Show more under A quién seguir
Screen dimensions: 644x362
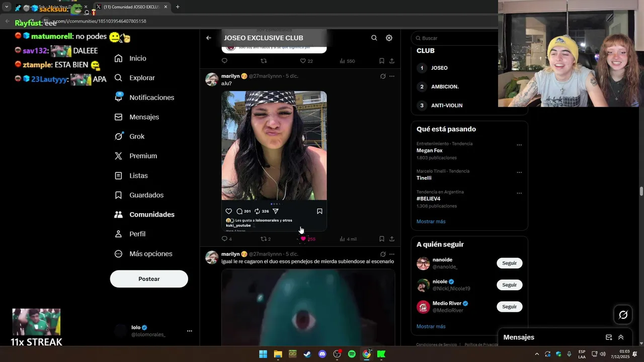coord(431,326)
